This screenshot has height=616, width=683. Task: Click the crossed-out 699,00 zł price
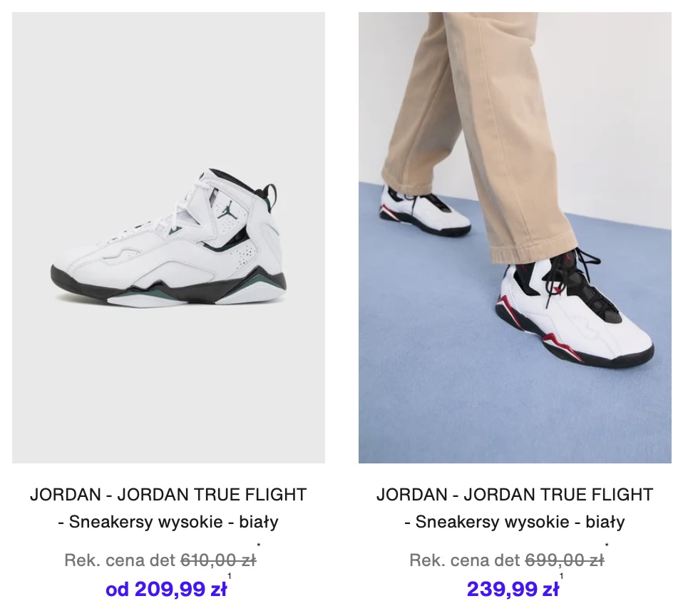(x=565, y=560)
